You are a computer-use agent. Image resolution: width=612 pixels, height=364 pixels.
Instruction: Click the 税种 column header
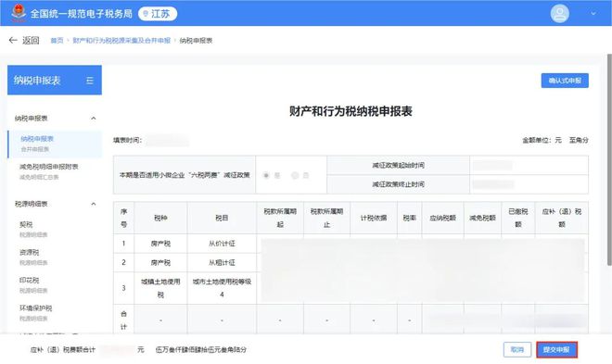160,218
